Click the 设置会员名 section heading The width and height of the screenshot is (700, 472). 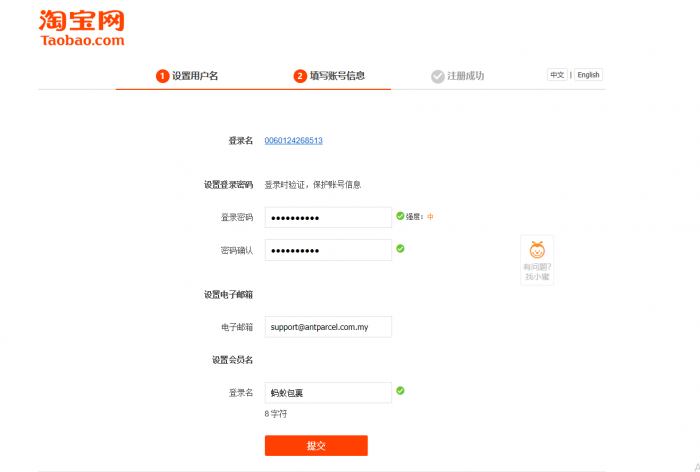pos(232,360)
